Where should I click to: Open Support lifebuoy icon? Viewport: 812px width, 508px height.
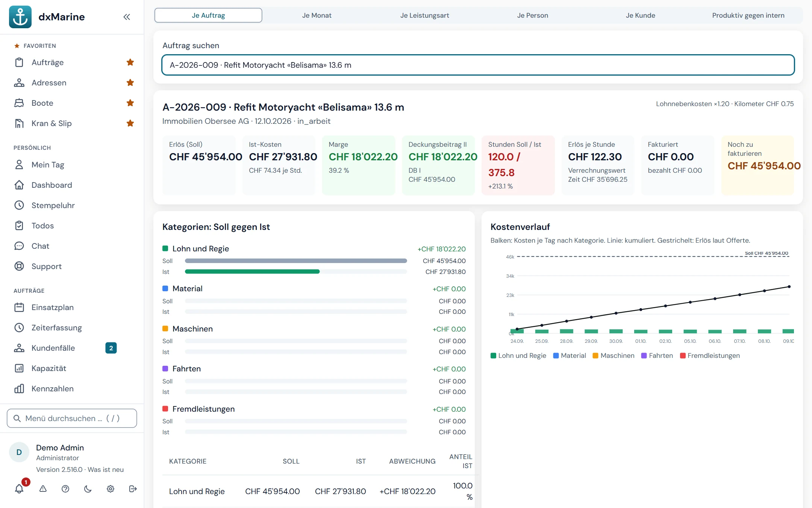pyautogui.click(x=19, y=266)
